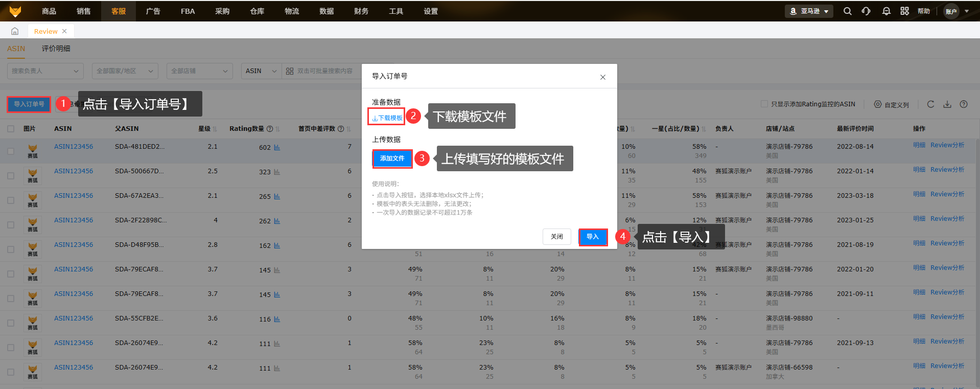Click the 下载模板 link
This screenshot has width=980, height=389.
coord(387,118)
